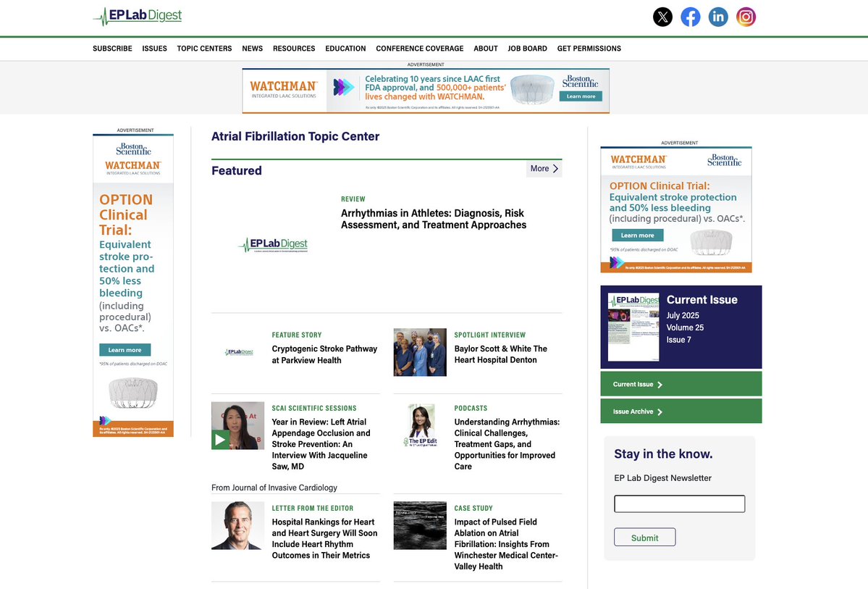Image resolution: width=868 pixels, height=589 pixels.
Task: Click the Atrial Fibrillation Topic Center heading
Action: (x=295, y=136)
